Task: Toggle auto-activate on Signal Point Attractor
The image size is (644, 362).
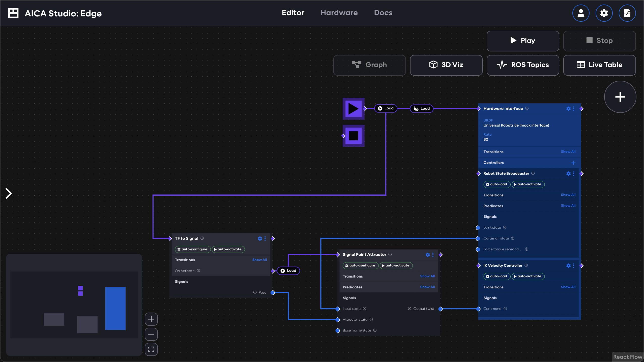Action: 396,265
